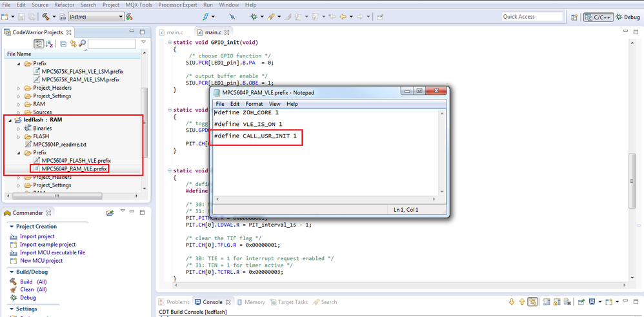Close the active main.c editor tab

(226, 32)
